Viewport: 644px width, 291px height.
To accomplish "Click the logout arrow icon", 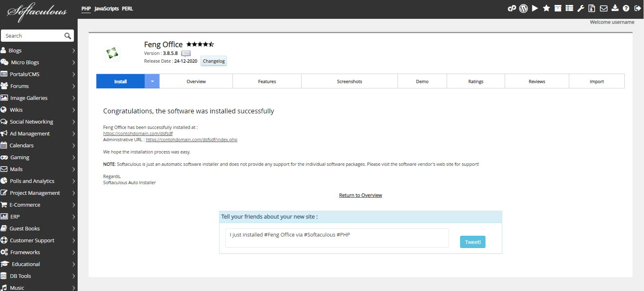I will [x=637, y=8].
